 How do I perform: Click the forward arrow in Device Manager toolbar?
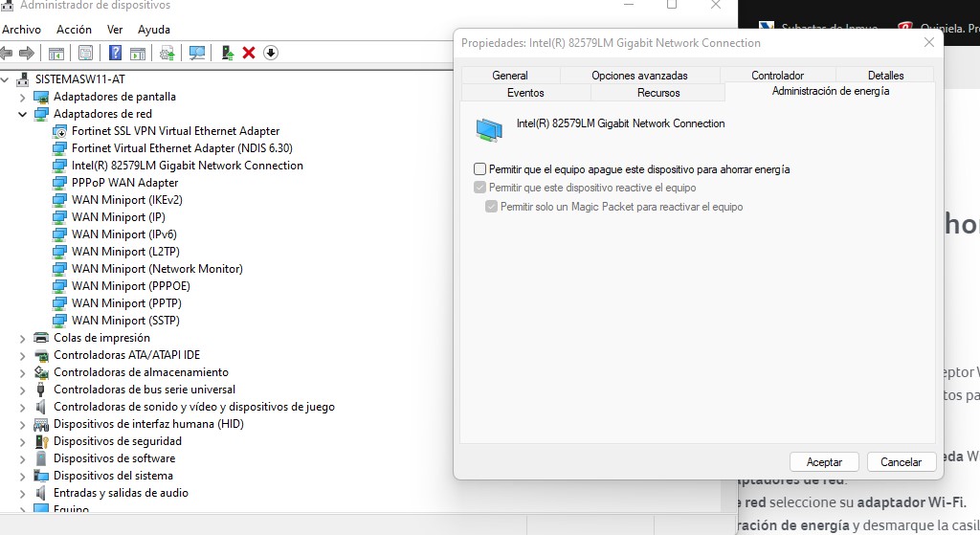pyautogui.click(x=26, y=54)
